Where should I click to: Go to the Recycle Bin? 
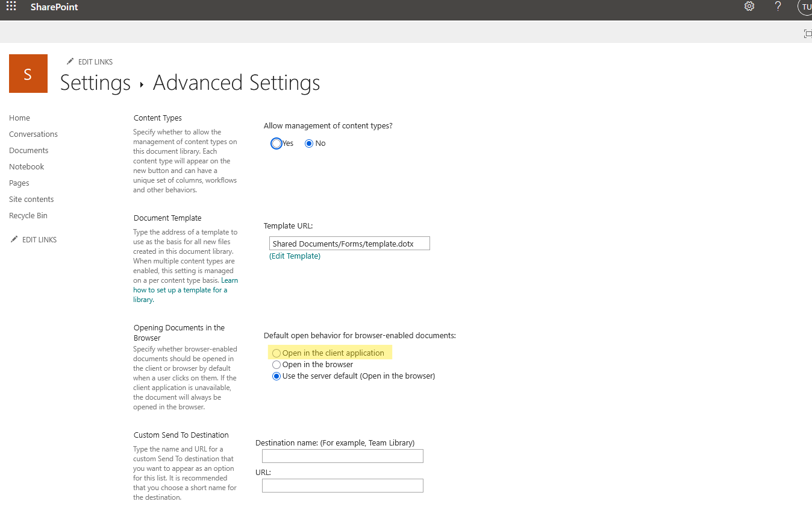28,215
